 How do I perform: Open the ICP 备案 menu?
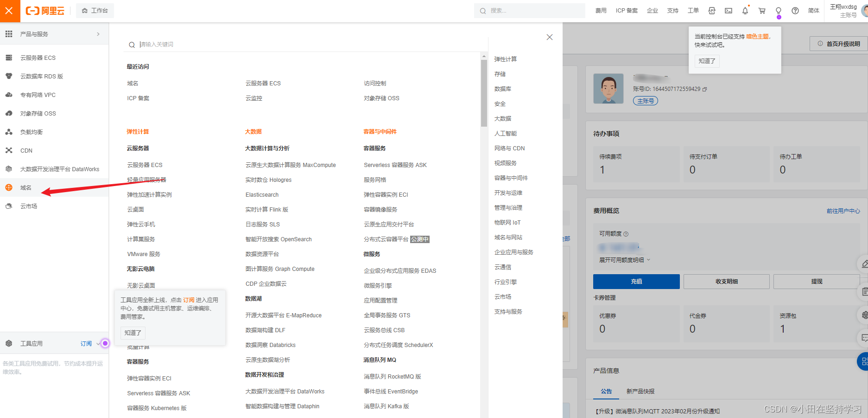pyautogui.click(x=627, y=11)
